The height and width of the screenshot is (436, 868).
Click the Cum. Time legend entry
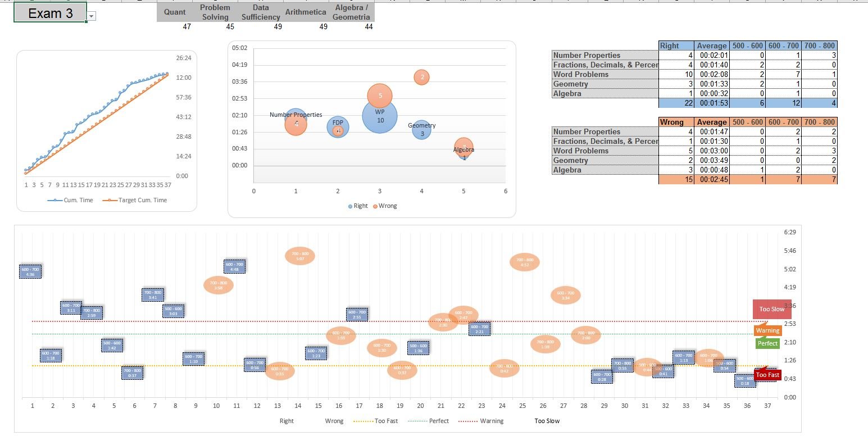click(70, 200)
